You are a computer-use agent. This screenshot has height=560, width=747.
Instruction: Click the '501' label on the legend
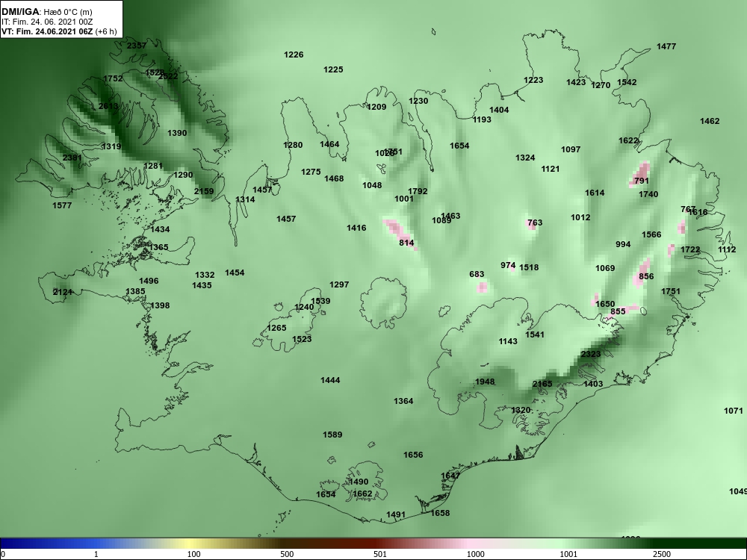click(379, 554)
